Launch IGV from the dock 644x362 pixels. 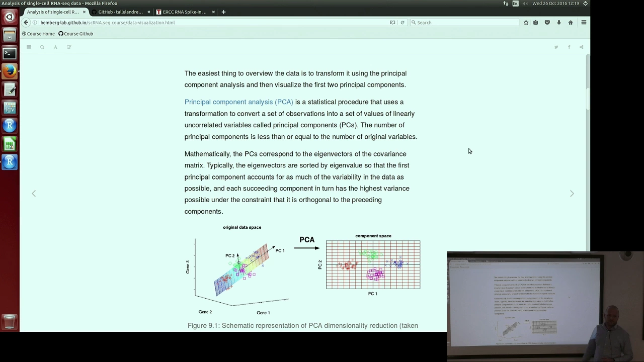coord(10,107)
